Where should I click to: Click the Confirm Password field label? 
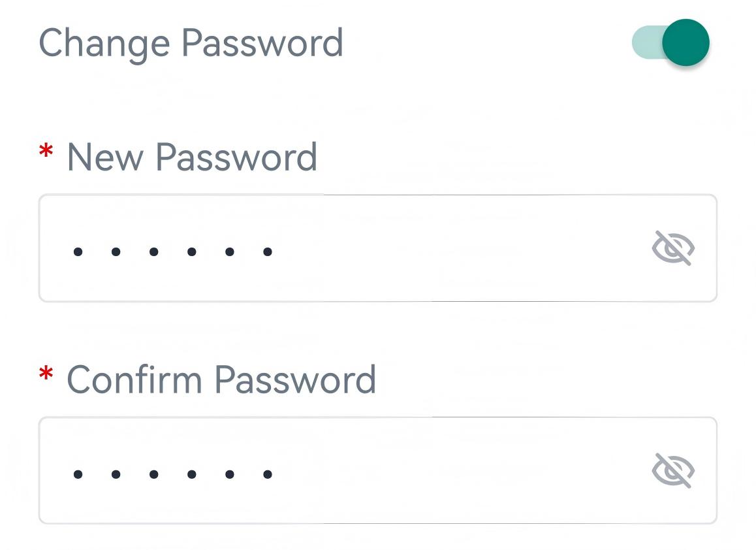[x=221, y=380]
